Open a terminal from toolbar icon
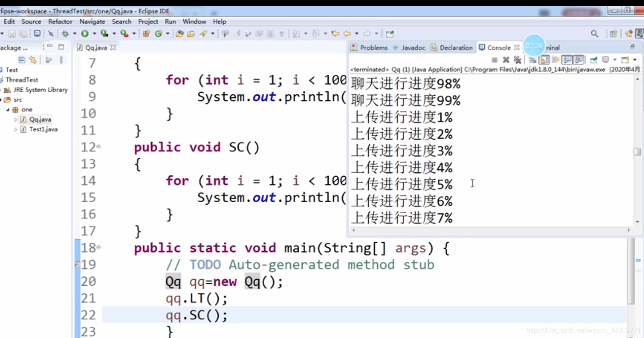Image resolution: width=644 pixels, height=338 pixels. coord(37,33)
